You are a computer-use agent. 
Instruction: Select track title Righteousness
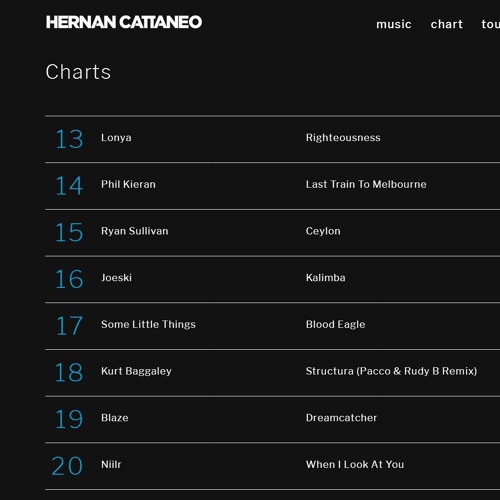343,137
